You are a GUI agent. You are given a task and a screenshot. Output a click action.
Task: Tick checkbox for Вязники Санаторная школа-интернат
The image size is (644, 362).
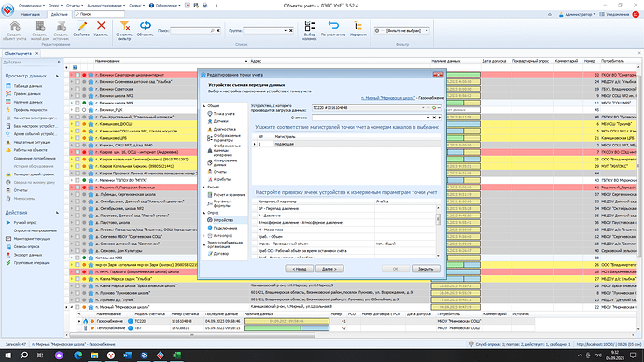tap(77, 75)
